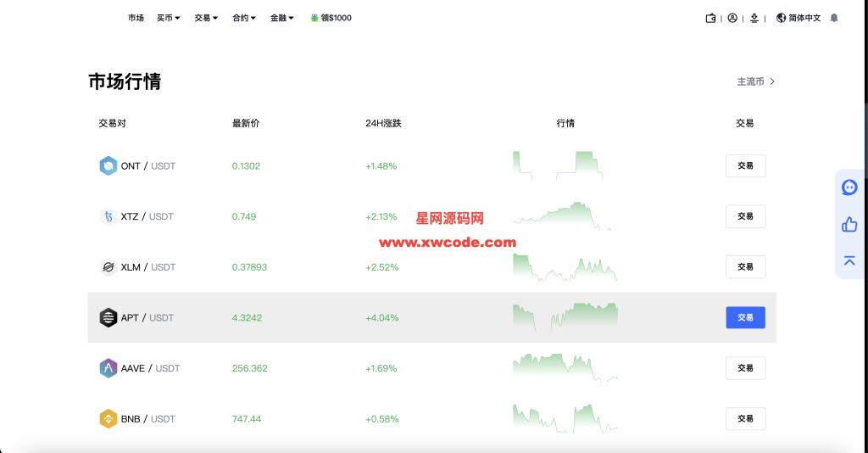Image resolution: width=868 pixels, height=453 pixels.
Task: Expand the 交易 dropdown in navigation
Action: coord(206,18)
